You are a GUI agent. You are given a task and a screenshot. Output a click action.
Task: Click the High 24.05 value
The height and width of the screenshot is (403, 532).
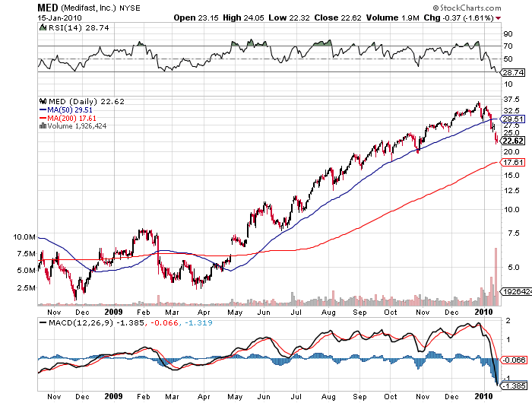(x=243, y=18)
